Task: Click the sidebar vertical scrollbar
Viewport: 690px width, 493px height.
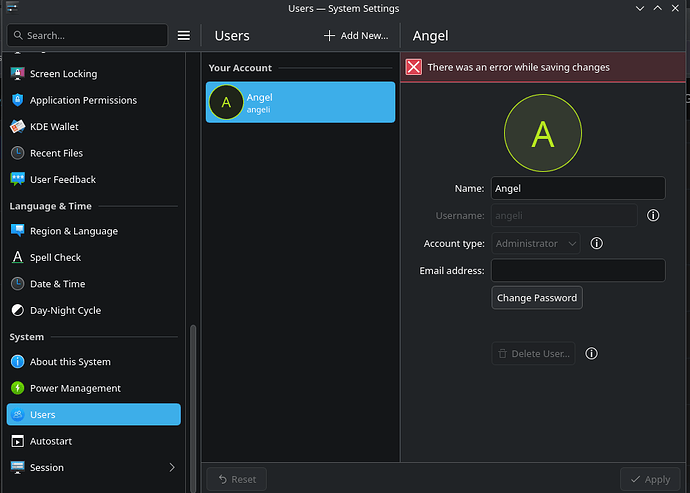Action: tap(193, 408)
